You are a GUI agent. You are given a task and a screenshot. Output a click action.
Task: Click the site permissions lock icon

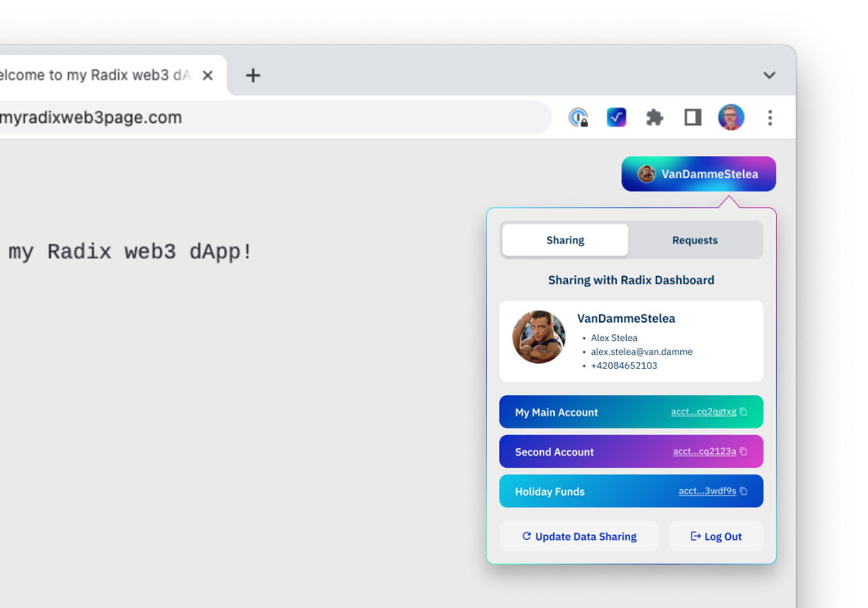click(x=578, y=117)
